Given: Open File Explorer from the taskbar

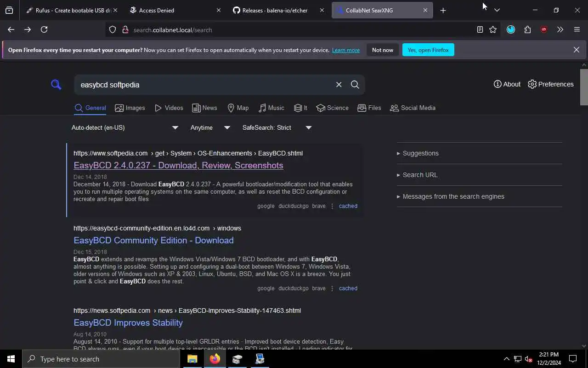Looking at the screenshot, I should [x=192, y=359].
